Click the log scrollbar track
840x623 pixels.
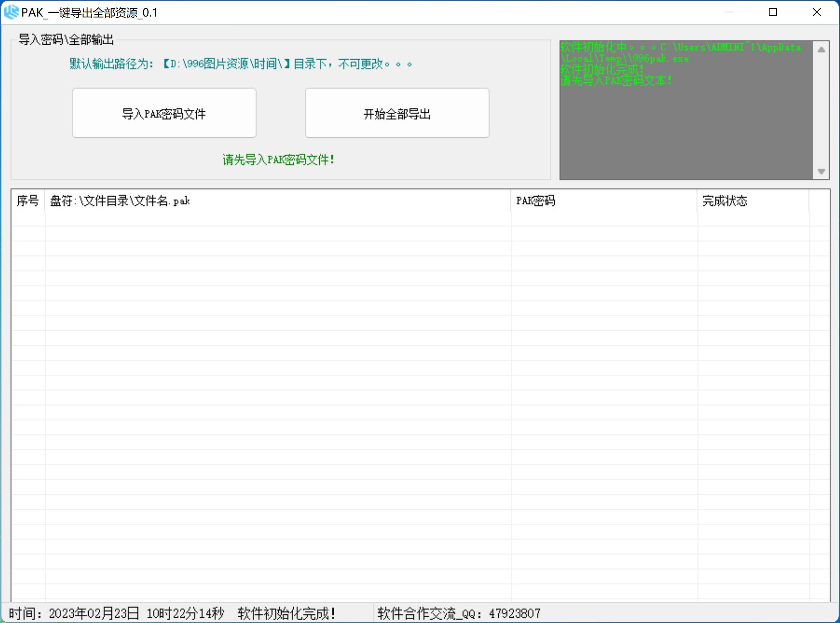tap(821, 110)
